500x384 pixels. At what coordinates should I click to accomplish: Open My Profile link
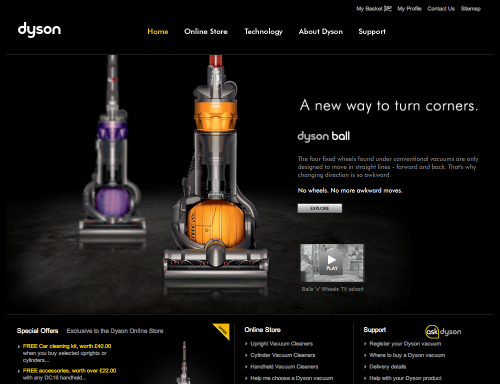[x=409, y=9]
